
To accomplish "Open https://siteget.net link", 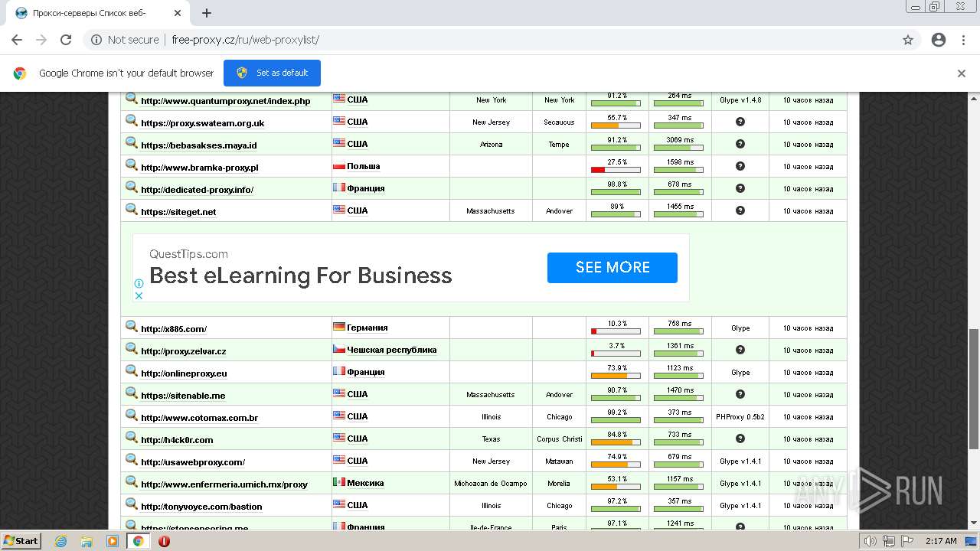I will [178, 212].
